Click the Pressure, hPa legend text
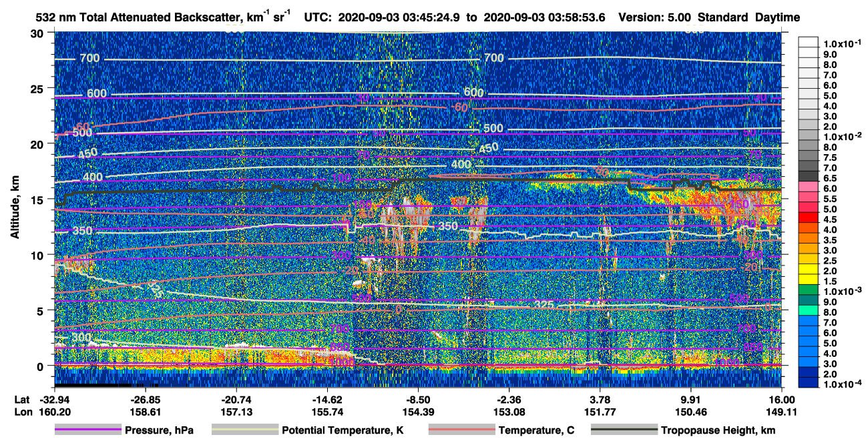Screen dimensions: 868x445 coord(159,431)
